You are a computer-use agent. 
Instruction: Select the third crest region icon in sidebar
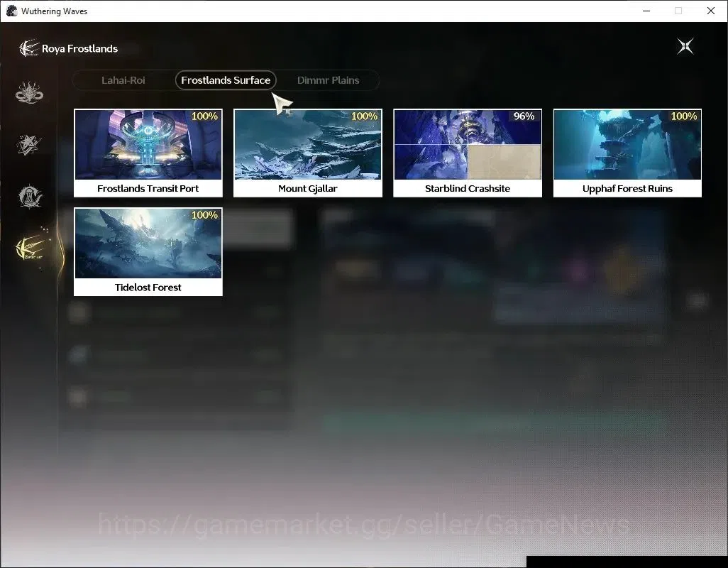pos(31,196)
